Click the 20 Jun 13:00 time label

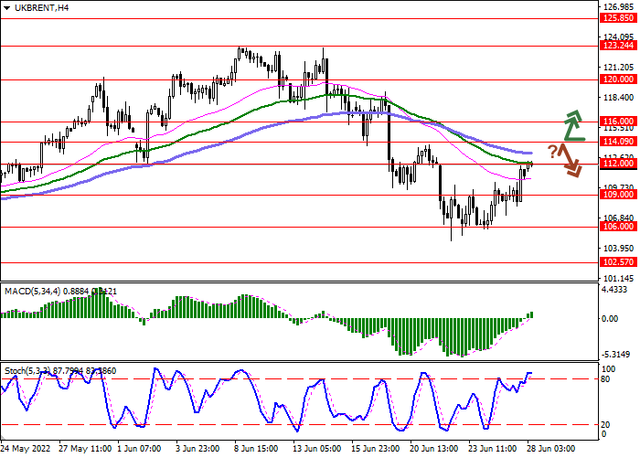433,449
